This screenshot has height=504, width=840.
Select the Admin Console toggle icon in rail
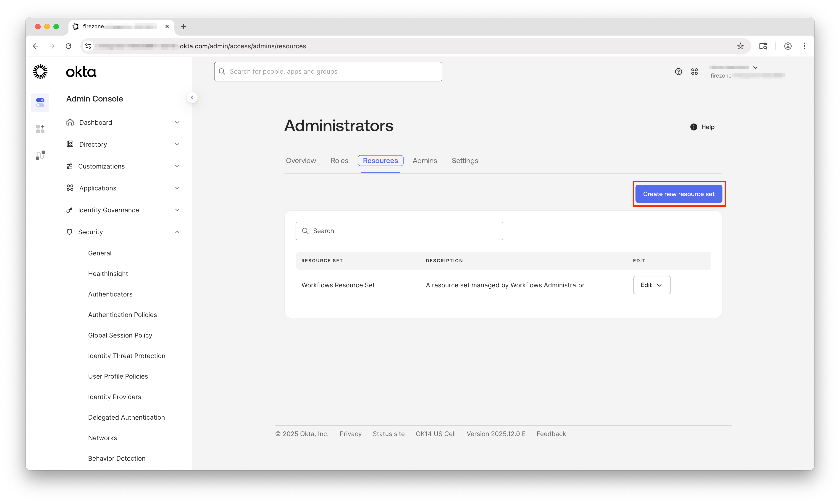pyautogui.click(x=40, y=103)
